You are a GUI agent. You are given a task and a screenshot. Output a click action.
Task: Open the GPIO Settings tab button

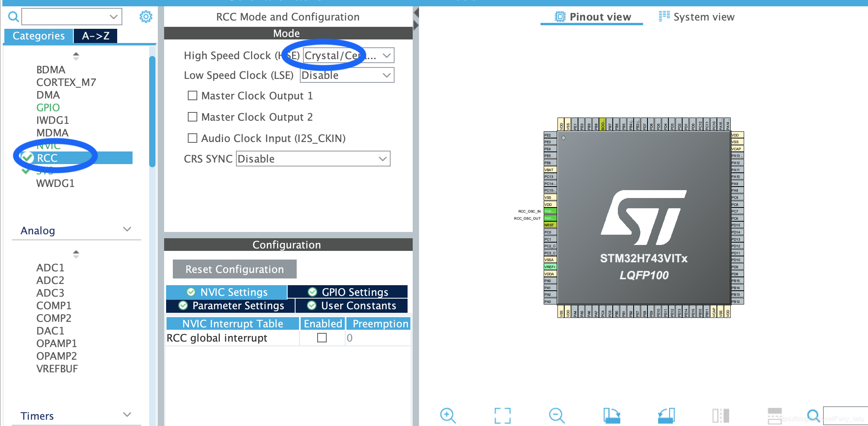348,292
